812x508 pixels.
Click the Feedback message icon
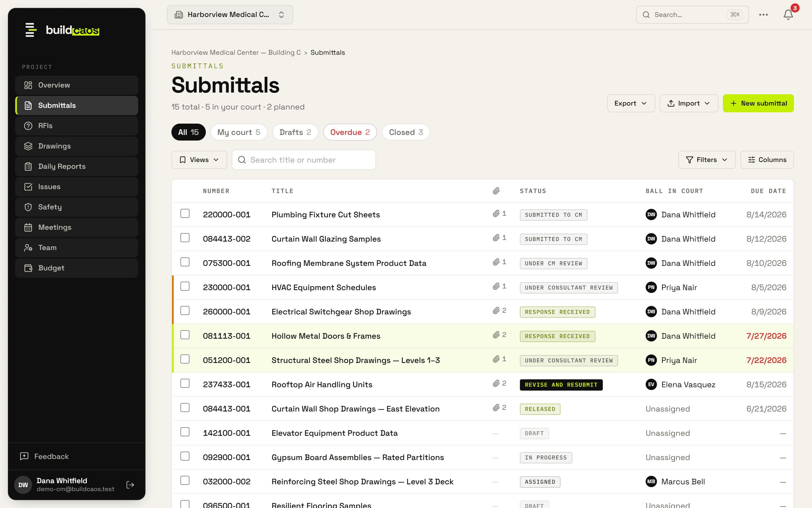tap(24, 456)
